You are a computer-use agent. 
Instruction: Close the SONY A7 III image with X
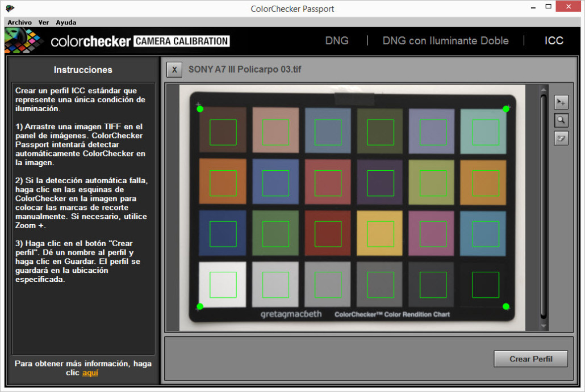(x=174, y=70)
